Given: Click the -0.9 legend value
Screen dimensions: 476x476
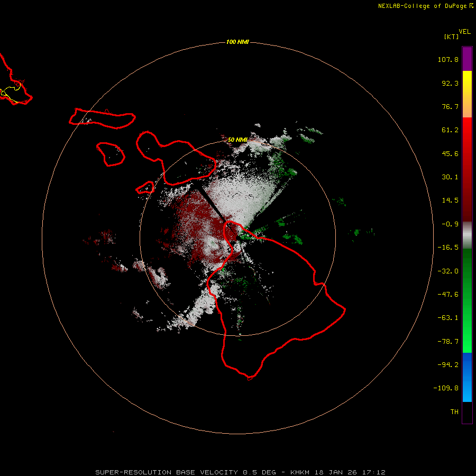Looking at the screenshot, I should coord(450,224).
